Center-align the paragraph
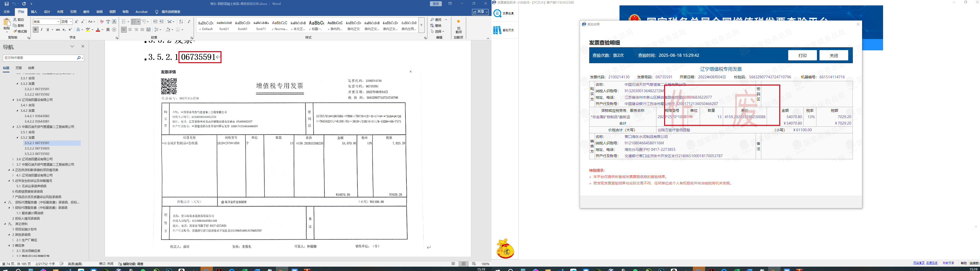Screen dimensions: 980x271 (x=130, y=30)
